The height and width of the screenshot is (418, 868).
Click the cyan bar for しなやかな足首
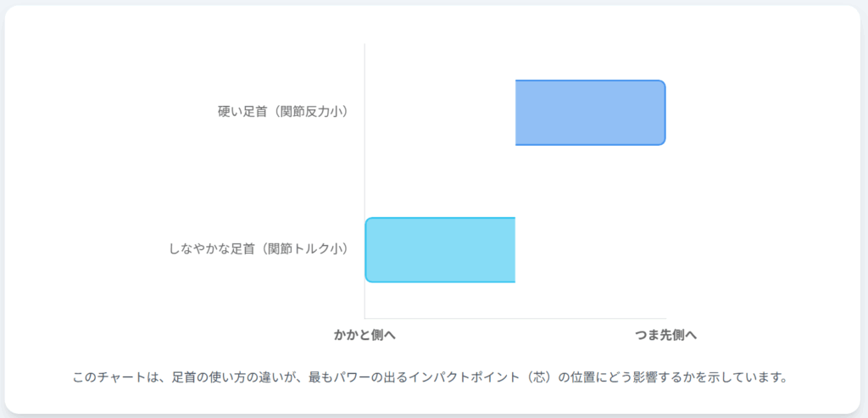tap(440, 250)
